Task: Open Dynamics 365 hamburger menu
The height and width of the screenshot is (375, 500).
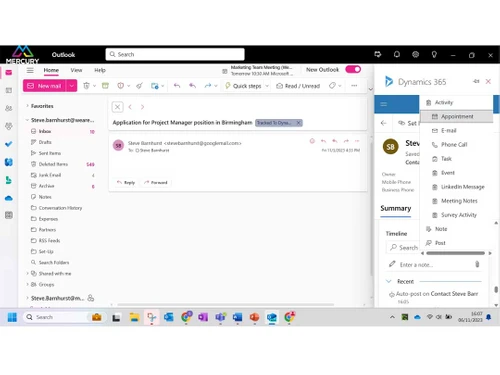Action: pos(384,104)
